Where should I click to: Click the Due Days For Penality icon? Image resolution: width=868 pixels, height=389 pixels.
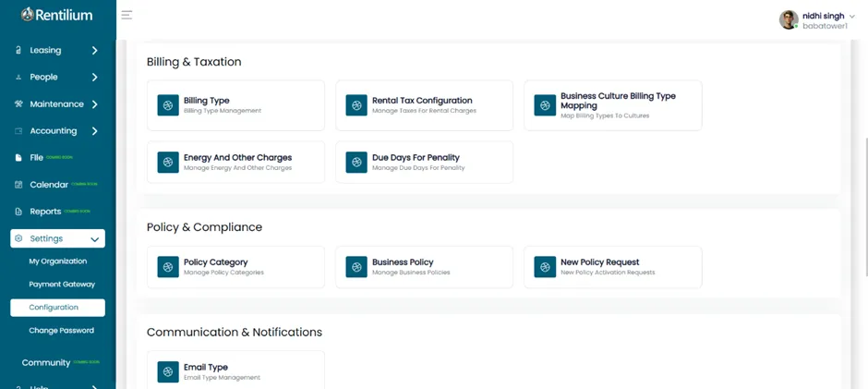coord(356,163)
